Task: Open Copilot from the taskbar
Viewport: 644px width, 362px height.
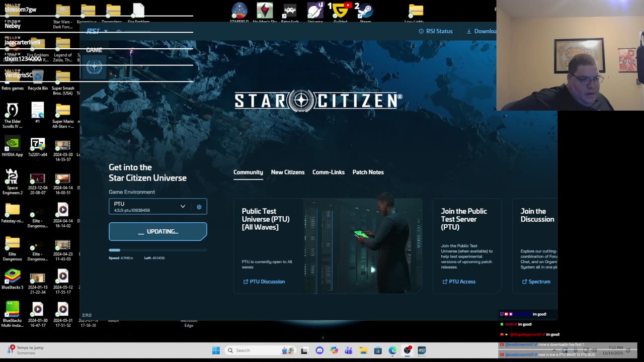Action: 334,350
